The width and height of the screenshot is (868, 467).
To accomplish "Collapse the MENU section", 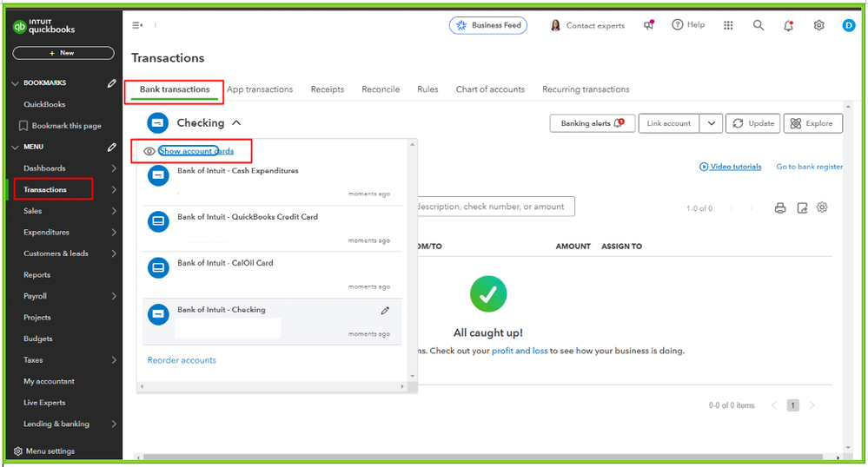I will point(15,148).
